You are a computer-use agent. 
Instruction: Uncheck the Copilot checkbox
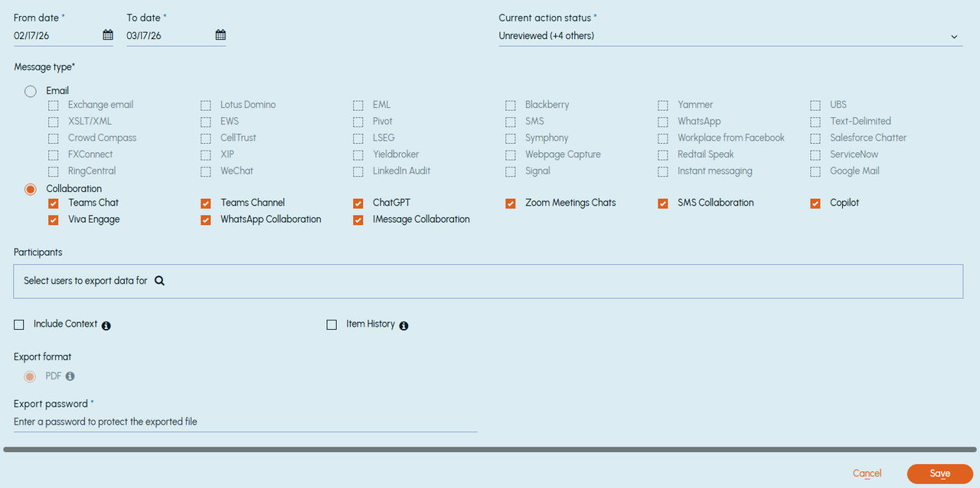click(815, 203)
